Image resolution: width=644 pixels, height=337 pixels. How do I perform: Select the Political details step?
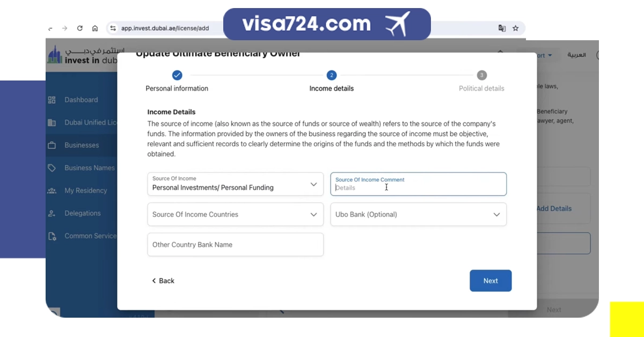(x=481, y=76)
